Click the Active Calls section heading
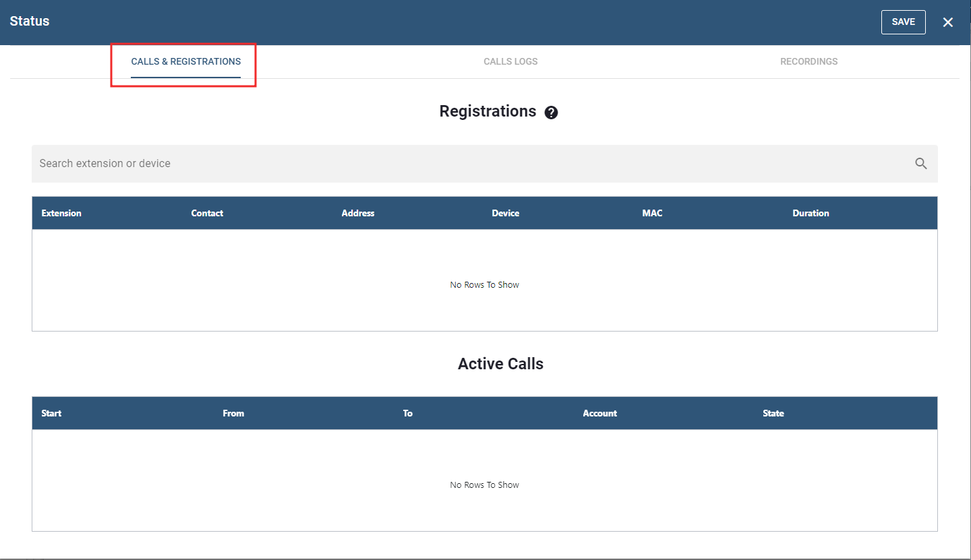Screen dimensions: 971x560 pyautogui.click(x=500, y=364)
